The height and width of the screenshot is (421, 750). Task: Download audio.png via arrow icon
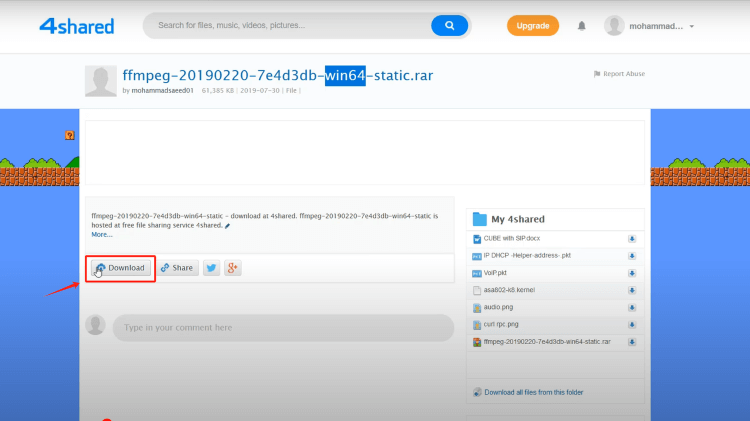click(632, 308)
